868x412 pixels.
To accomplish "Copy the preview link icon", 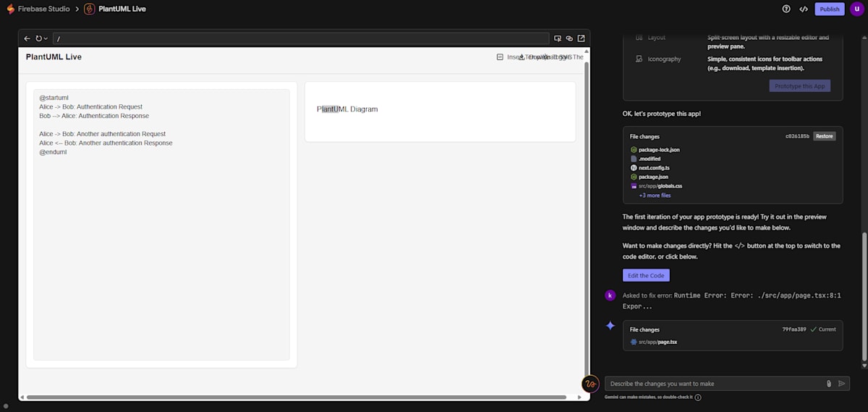I will pos(569,38).
